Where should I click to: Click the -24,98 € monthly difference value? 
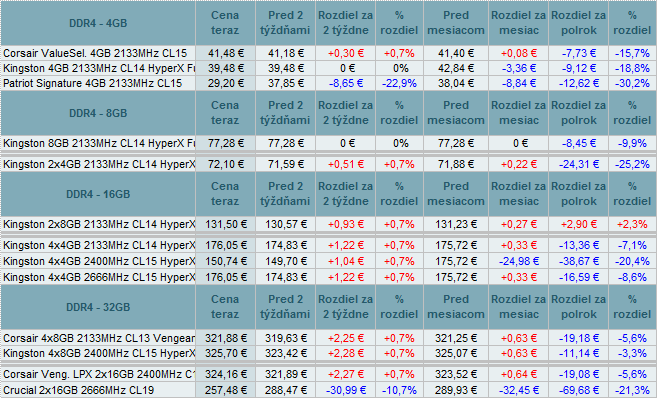[x=519, y=261]
